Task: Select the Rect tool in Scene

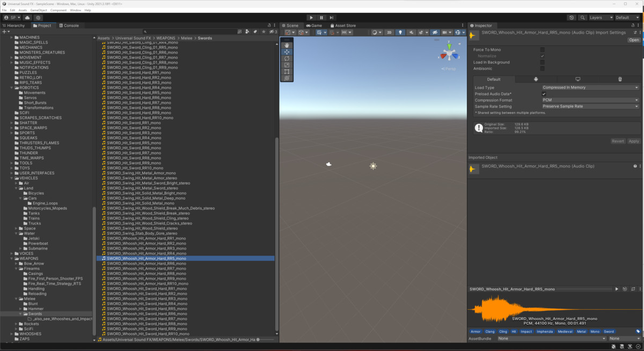Action: 287,71
